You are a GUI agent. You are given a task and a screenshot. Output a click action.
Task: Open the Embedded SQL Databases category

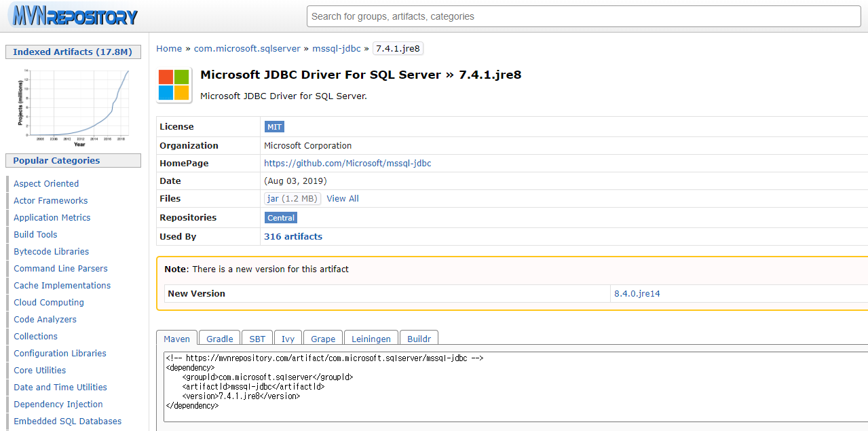point(68,421)
